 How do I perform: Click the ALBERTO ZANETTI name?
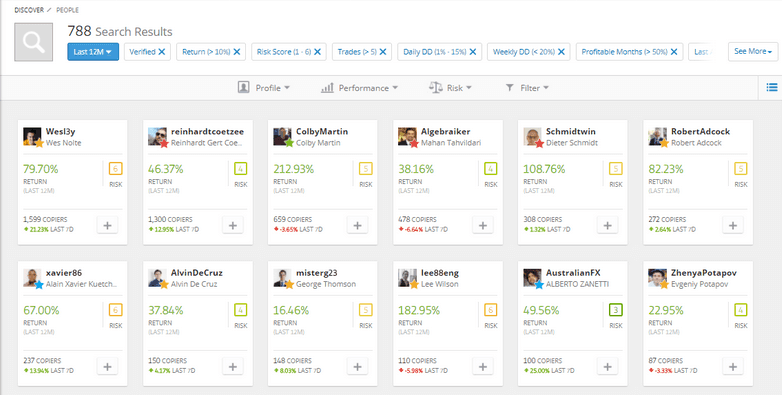tap(578, 284)
